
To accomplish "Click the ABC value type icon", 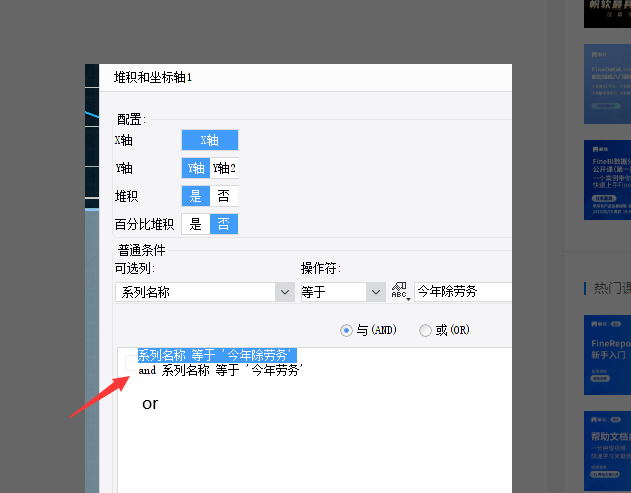I will pos(401,292).
